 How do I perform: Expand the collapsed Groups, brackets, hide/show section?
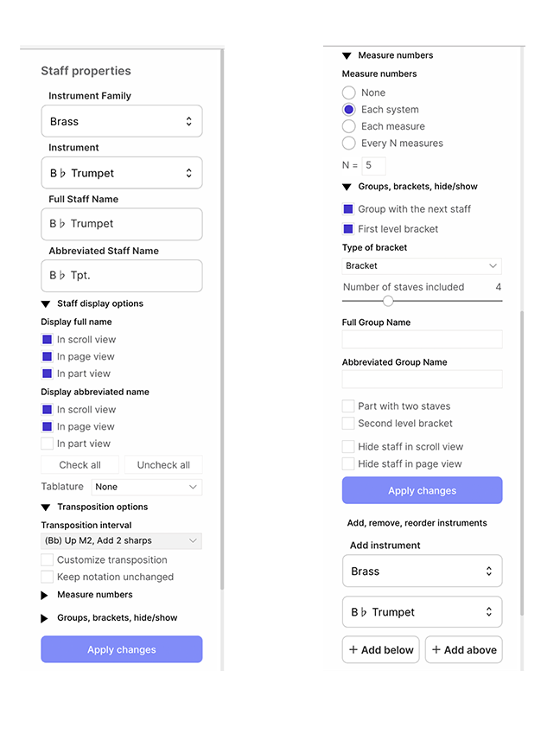click(x=45, y=618)
